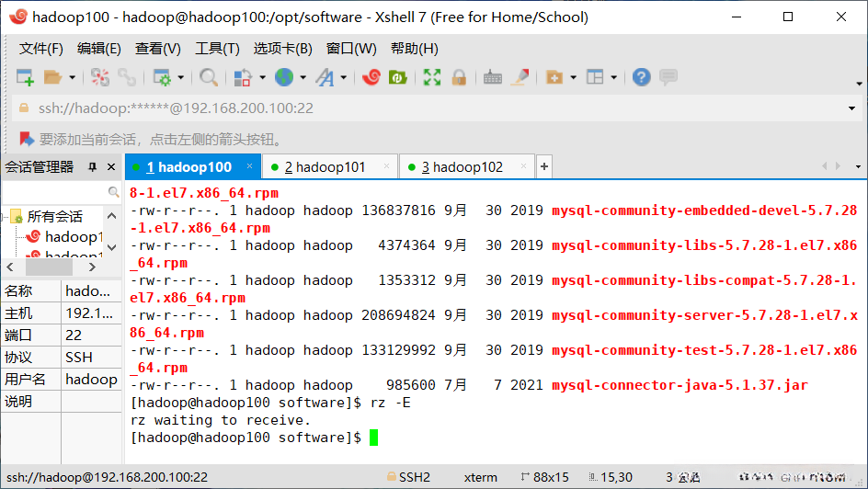868x489 pixels.
Task: Click the Reconnect chain icon
Action: point(127,77)
